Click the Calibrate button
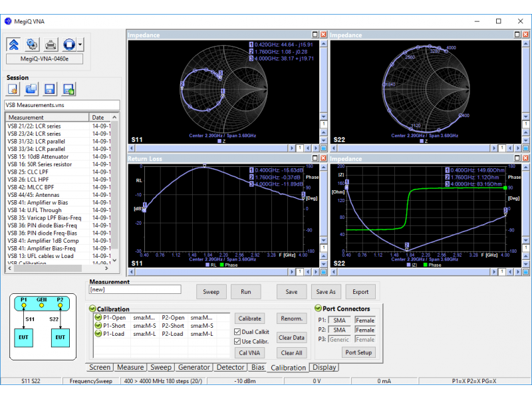This screenshot has width=532, height=399. coord(249,319)
